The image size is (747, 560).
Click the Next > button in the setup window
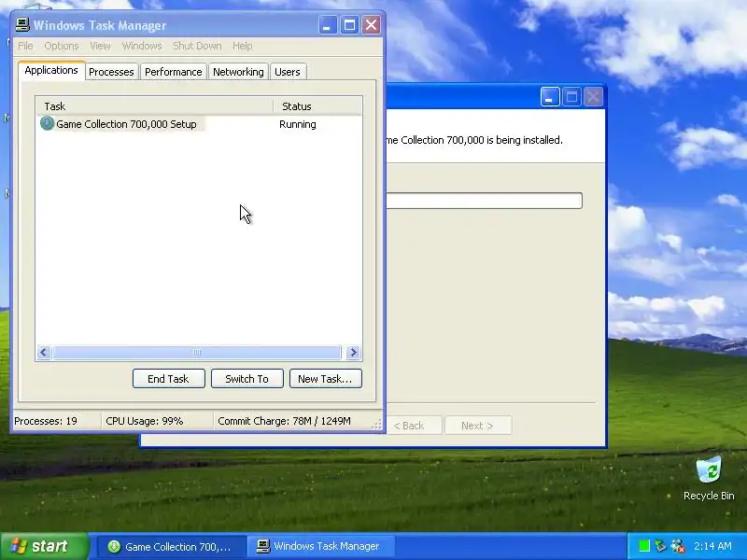click(478, 426)
